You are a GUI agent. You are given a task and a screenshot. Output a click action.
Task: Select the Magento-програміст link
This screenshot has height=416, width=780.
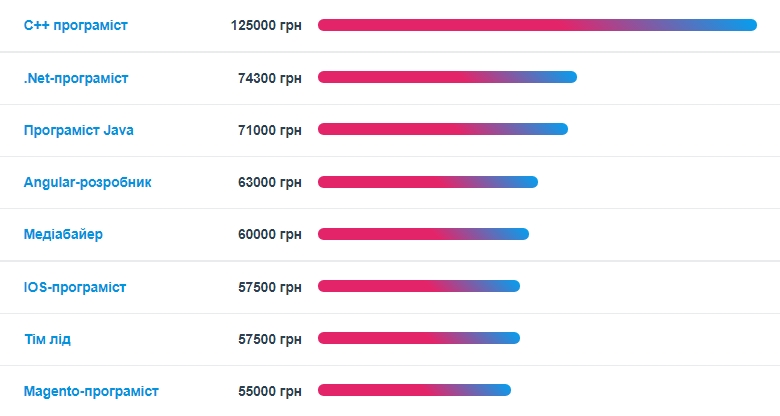coord(91,391)
